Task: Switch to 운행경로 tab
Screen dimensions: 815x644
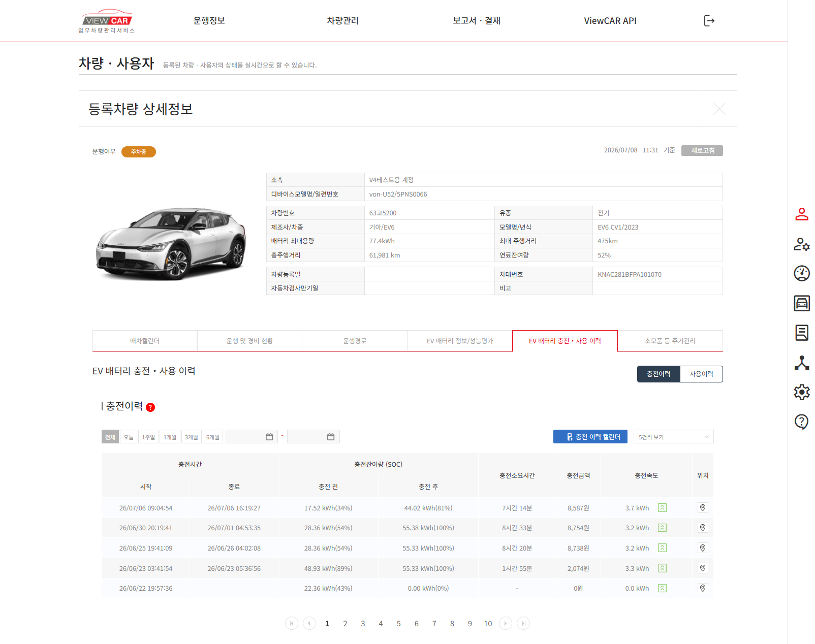Action: [x=355, y=341]
